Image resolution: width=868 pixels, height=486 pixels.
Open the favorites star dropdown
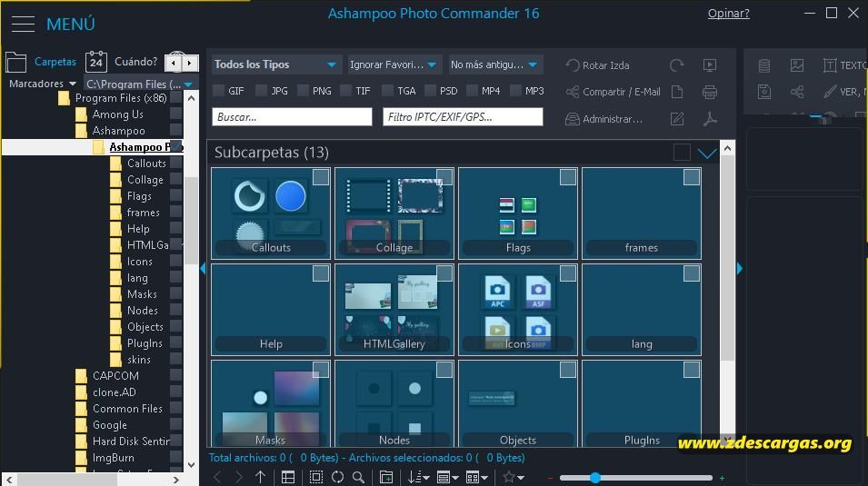pyautogui.click(x=514, y=477)
